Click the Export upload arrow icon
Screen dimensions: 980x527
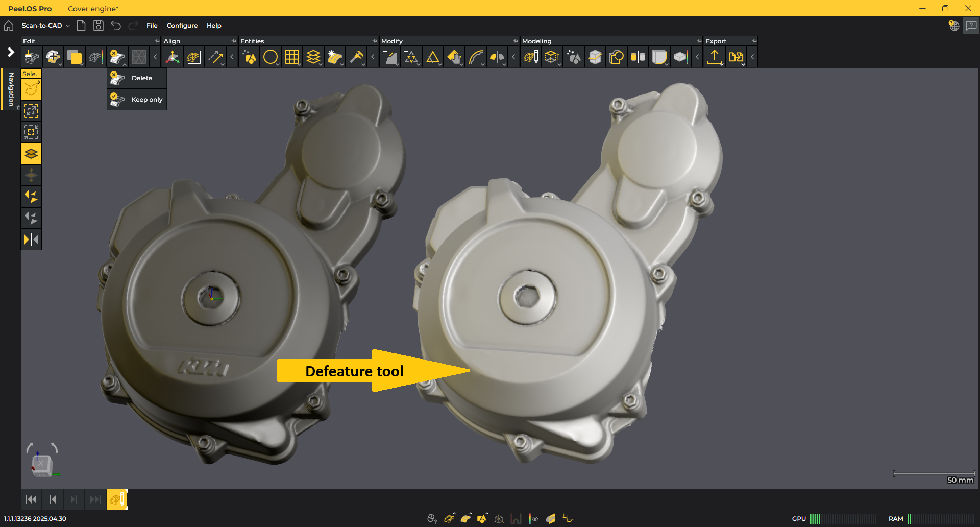click(x=715, y=57)
